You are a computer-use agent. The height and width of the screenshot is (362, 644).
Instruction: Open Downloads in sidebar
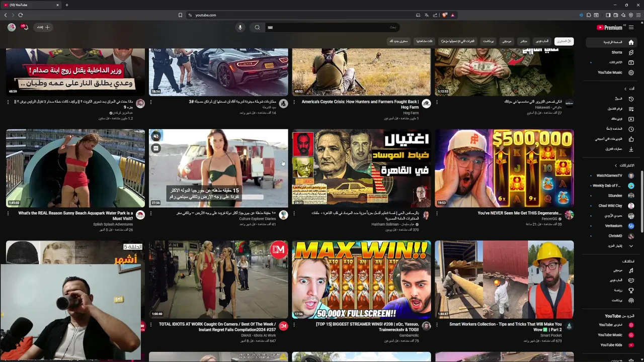click(x=612, y=149)
